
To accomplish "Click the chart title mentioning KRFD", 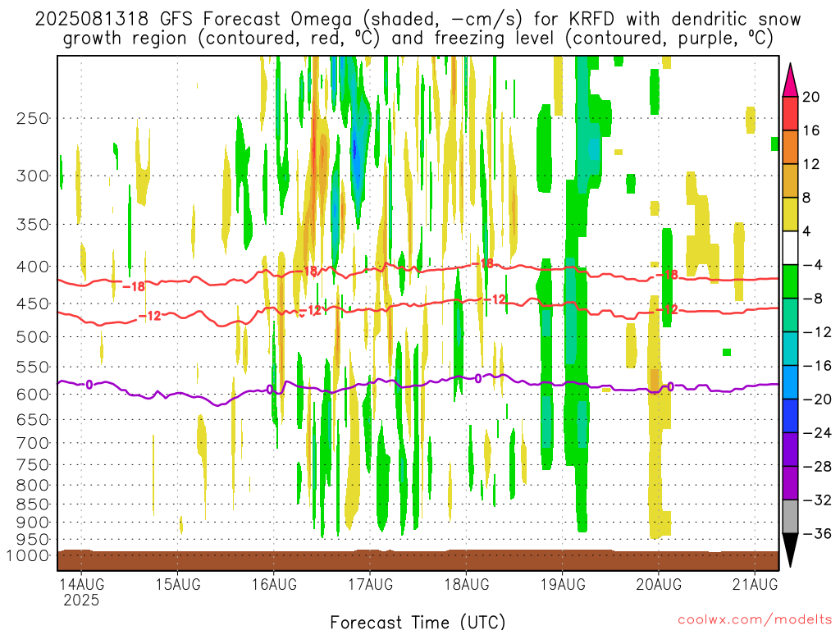I will click(418, 28).
